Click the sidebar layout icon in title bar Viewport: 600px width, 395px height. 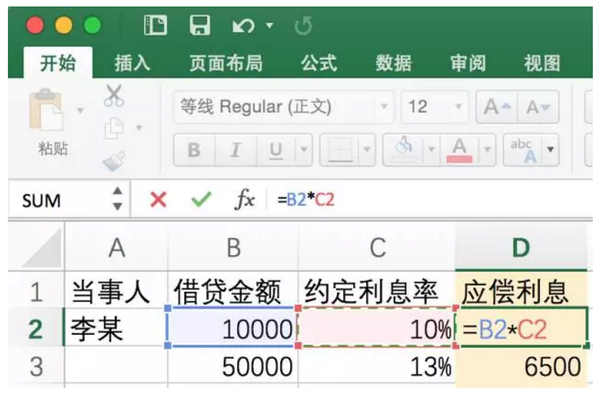(155, 25)
